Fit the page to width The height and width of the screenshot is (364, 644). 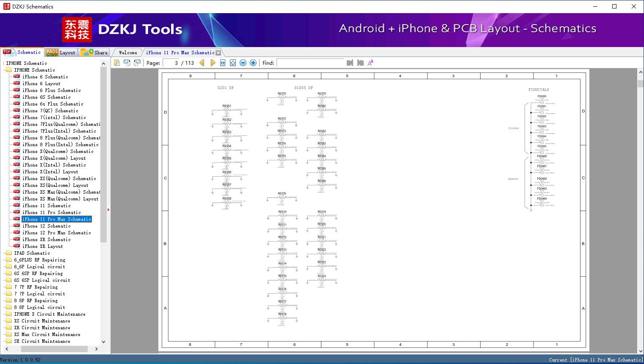click(223, 63)
